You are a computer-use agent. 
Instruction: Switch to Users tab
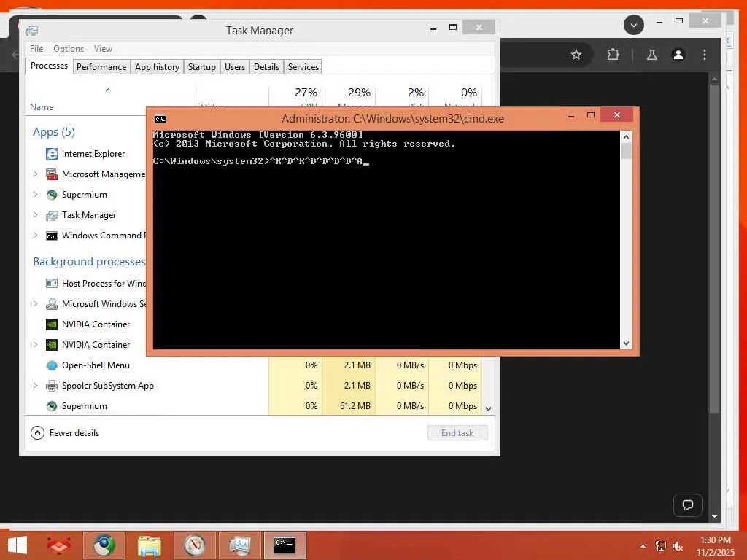point(235,66)
